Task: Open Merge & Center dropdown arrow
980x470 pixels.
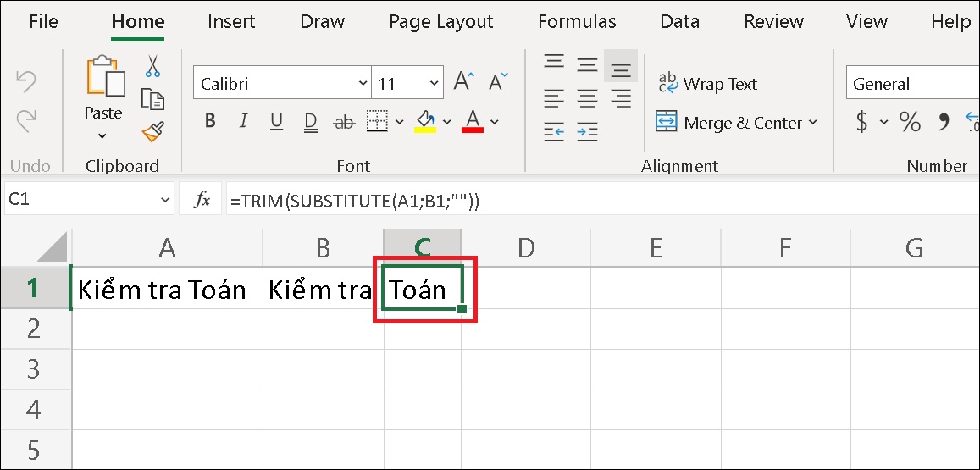Action: [812, 123]
